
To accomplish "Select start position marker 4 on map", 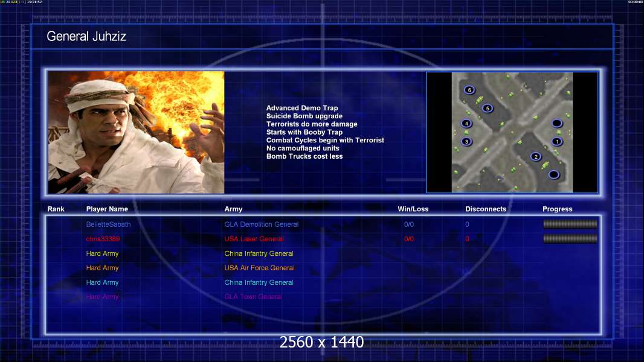I will click(466, 124).
